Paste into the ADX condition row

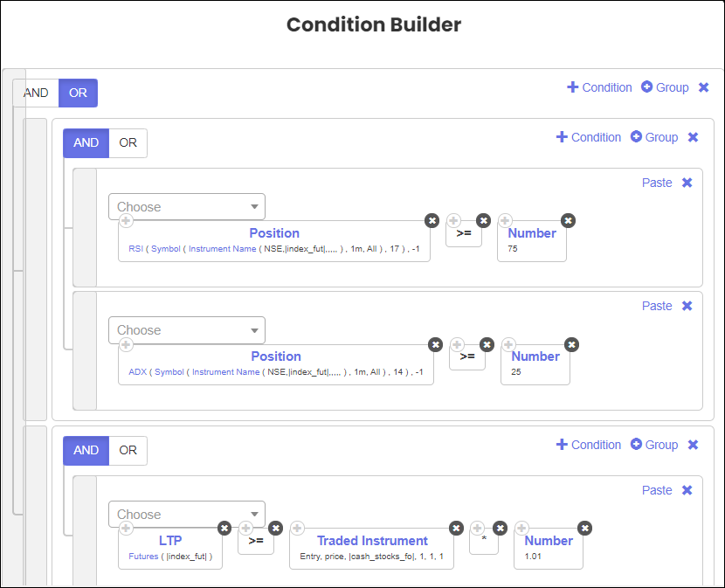coord(657,306)
